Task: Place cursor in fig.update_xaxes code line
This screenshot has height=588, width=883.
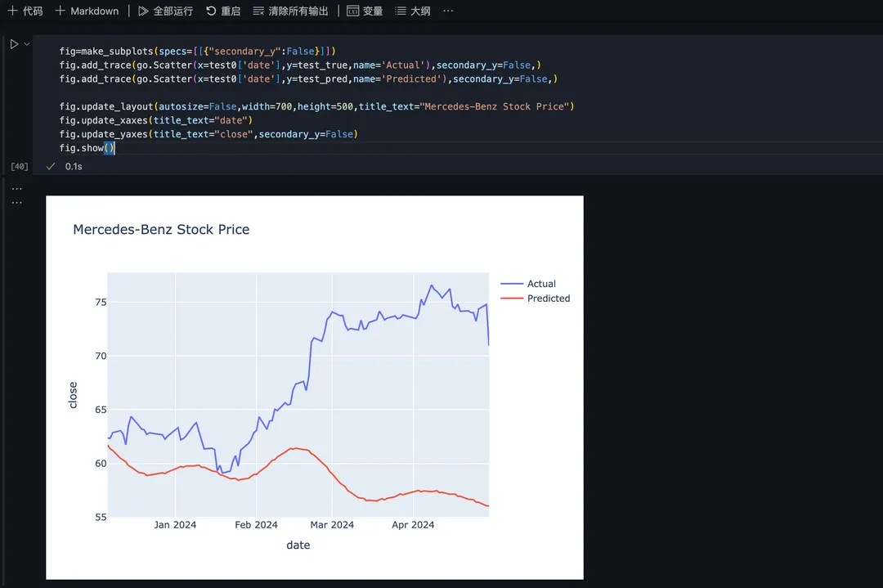Action: click(156, 120)
